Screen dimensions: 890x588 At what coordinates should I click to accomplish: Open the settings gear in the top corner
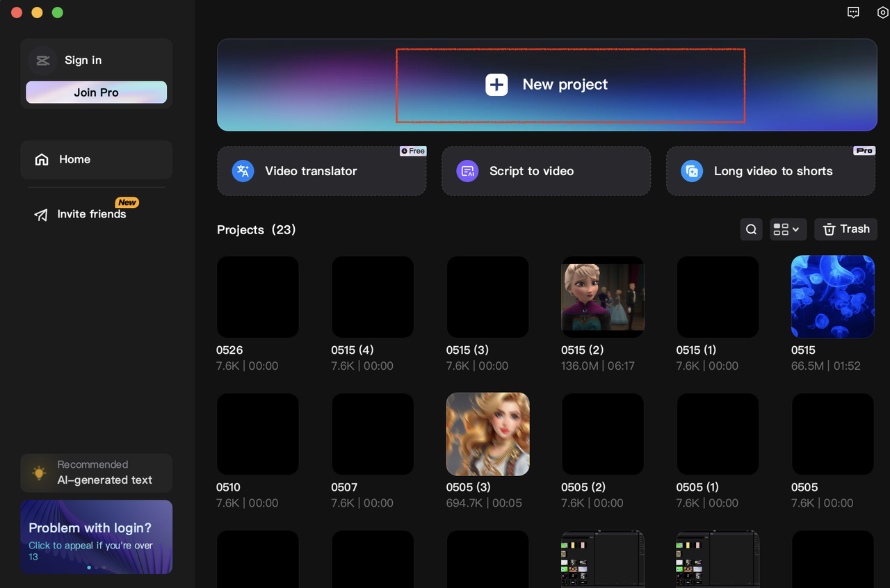click(882, 12)
